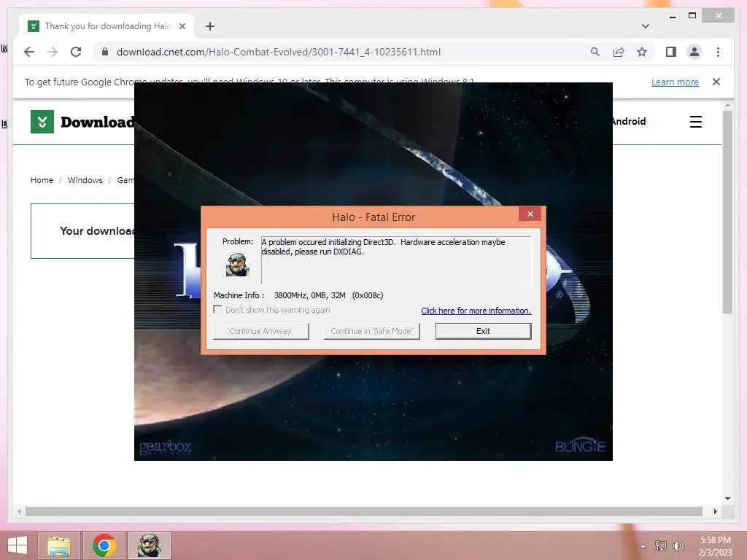Click the Problem message text box
The width and height of the screenshot is (747, 560).
click(396, 260)
